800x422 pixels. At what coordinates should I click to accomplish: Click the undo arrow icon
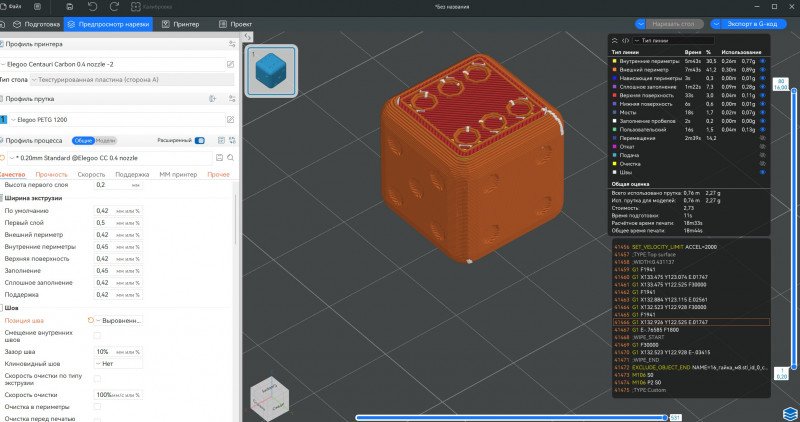click(92, 7)
